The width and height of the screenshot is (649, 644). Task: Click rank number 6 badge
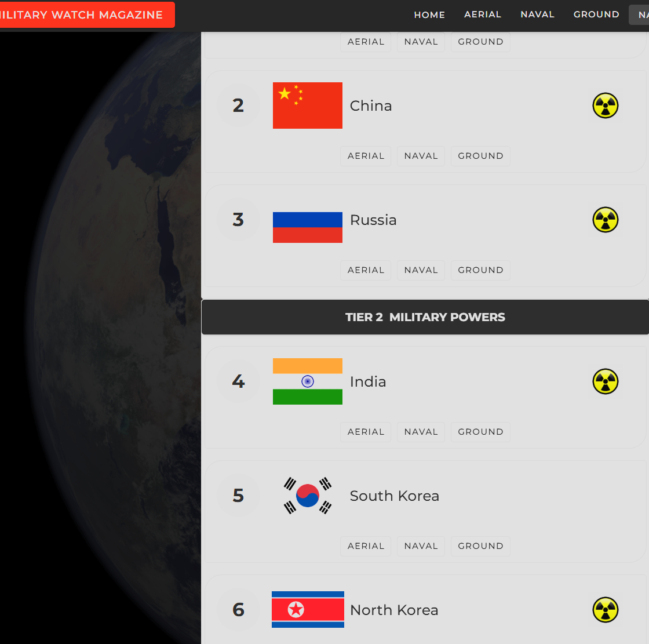point(238,610)
